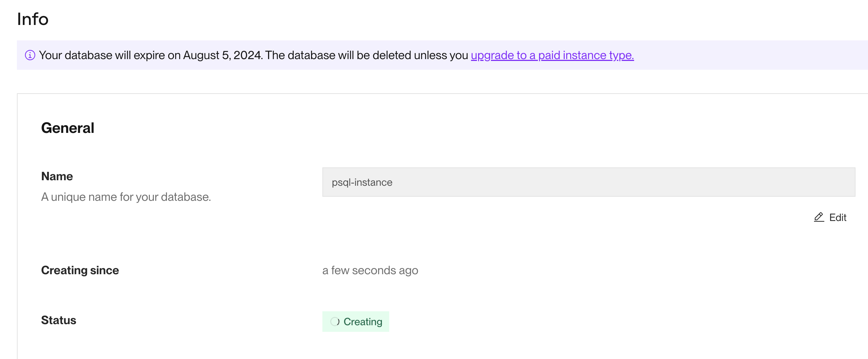Click the info circle icon in banner
Viewport: 868px width, 359px height.
coord(30,55)
